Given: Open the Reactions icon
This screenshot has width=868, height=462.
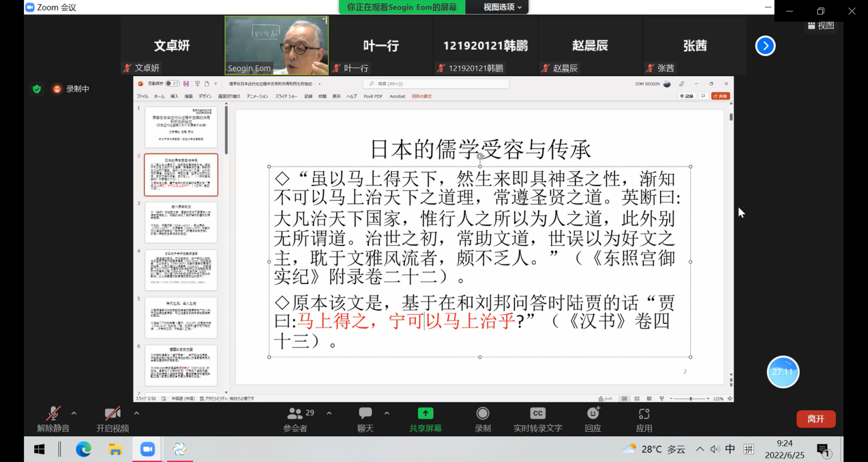Looking at the screenshot, I should [593, 414].
